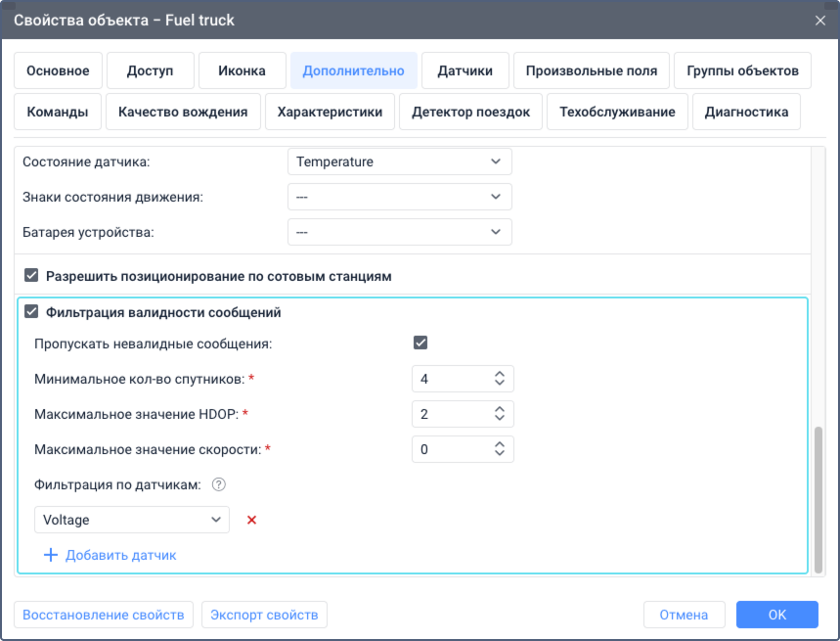Click the Экспорт свойств button
Image resolution: width=840 pixels, height=641 pixels.
[x=264, y=615]
